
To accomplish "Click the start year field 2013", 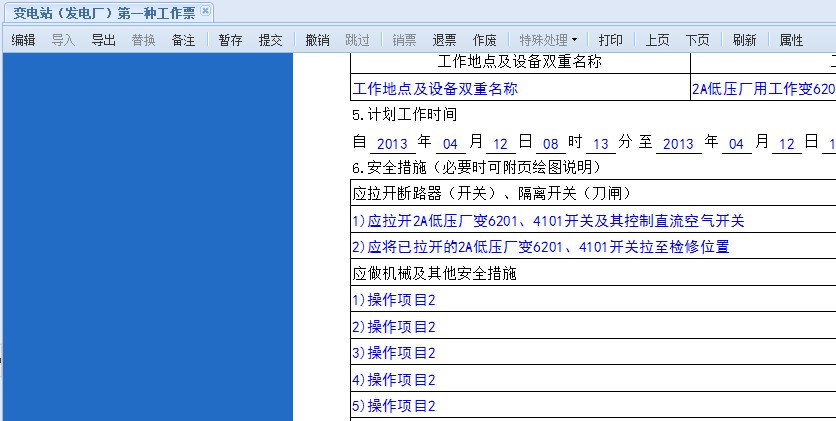I will coord(392,143).
